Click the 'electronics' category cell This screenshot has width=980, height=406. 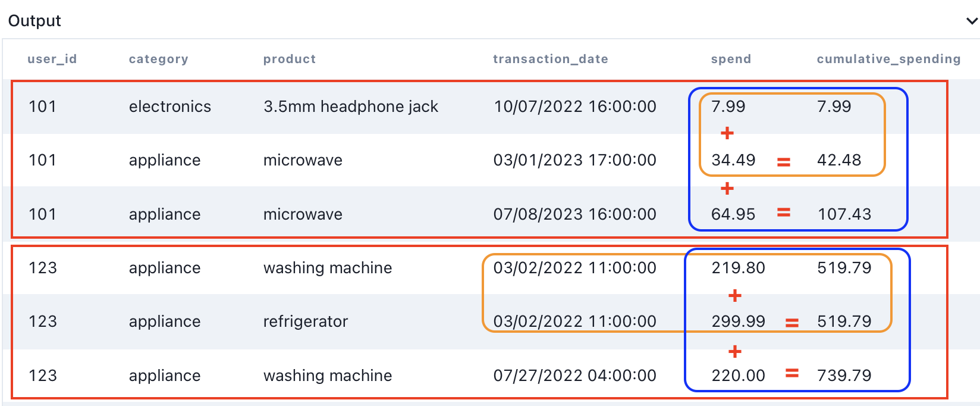pyautogui.click(x=170, y=107)
